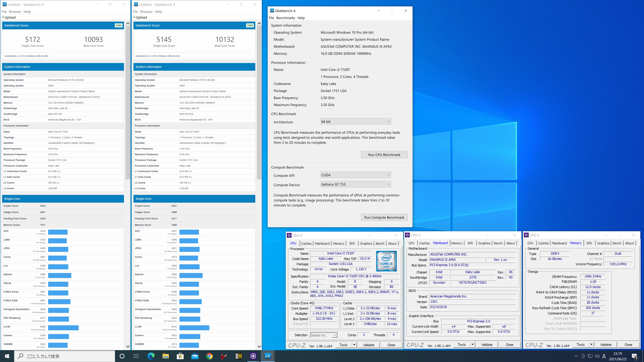The height and width of the screenshot is (362, 644).
Task: Switch to Bench tab in CPU-Z CPU window
Action: pyautogui.click(x=380, y=243)
